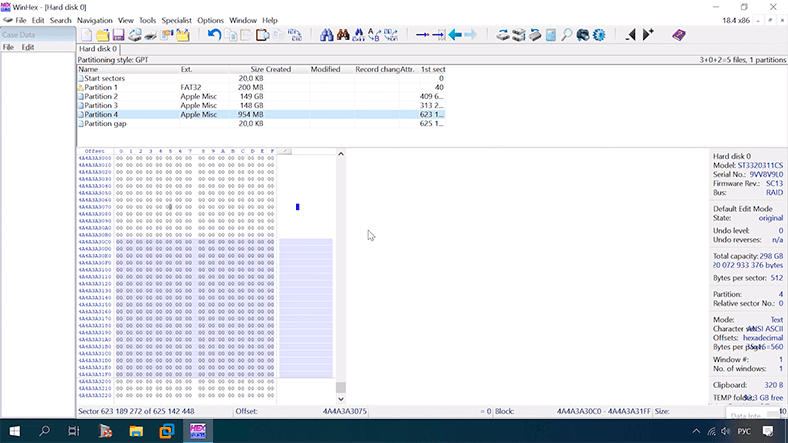Click the Windows Start button

click(15, 431)
